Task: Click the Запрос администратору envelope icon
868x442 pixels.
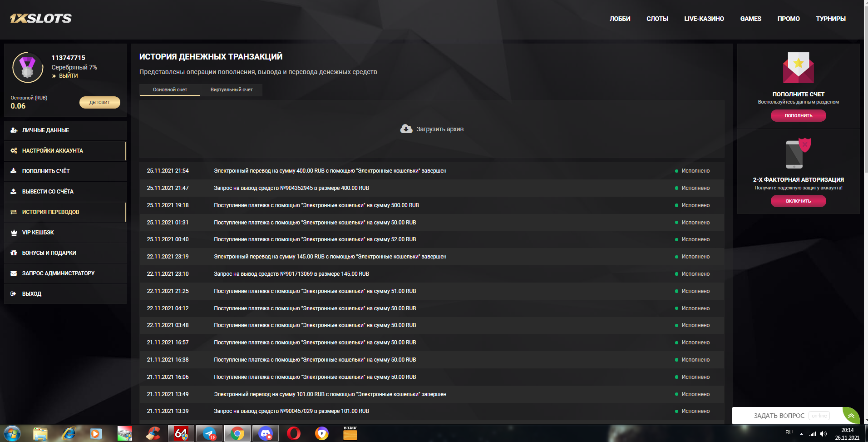Action: pos(14,273)
